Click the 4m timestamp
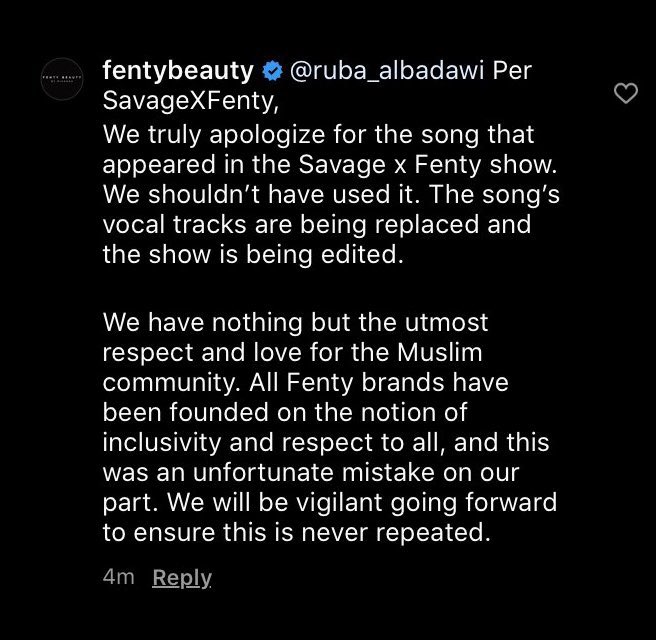Screen dimensions: 656x640 click(x=118, y=577)
